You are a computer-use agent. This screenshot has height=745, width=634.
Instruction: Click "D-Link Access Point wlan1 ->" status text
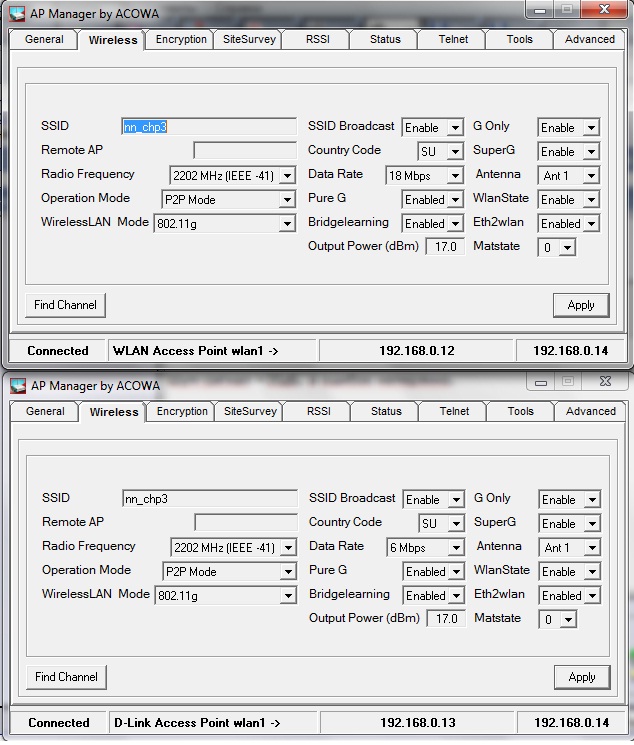pos(197,723)
